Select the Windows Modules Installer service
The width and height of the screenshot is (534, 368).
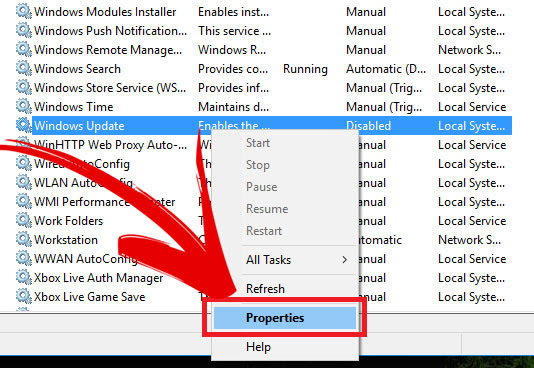tap(105, 12)
